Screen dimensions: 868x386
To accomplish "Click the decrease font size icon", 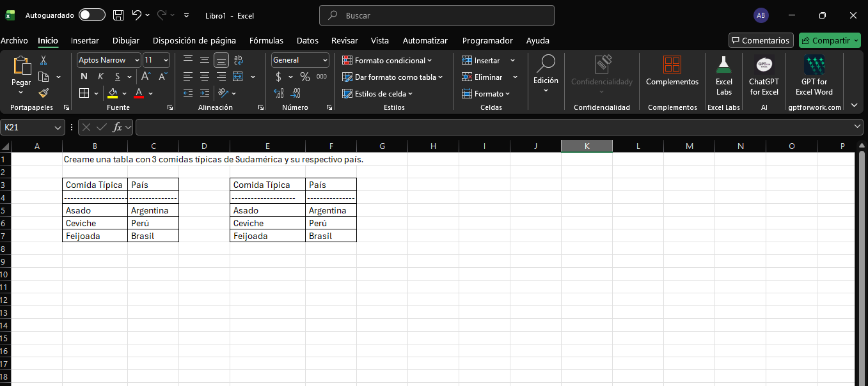I will click(162, 77).
